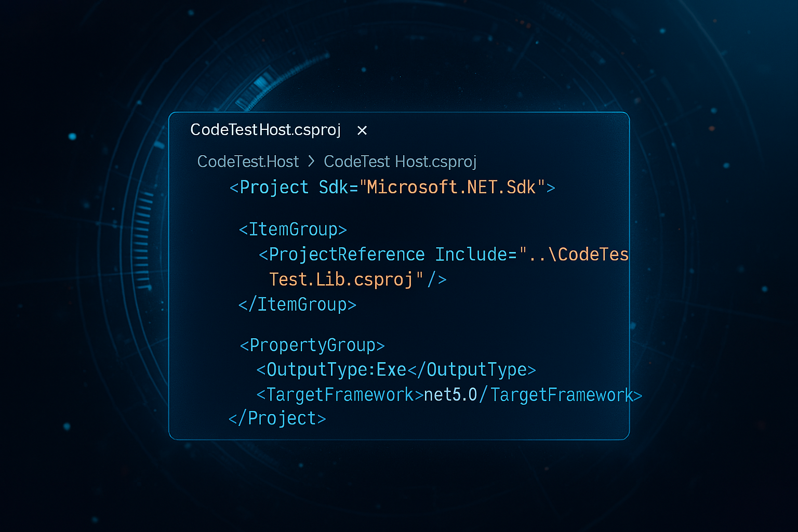This screenshot has width=798, height=532.
Task: Select the CodeTestHost.csproj editor tab
Action: click(265, 130)
